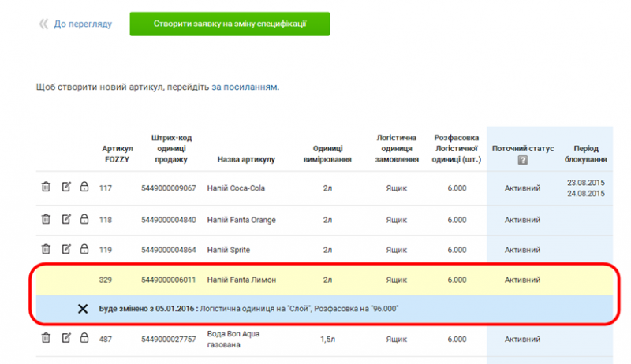Open the editor for article 118
This screenshot has width=631, height=364.
pyautogui.click(x=66, y=219)
